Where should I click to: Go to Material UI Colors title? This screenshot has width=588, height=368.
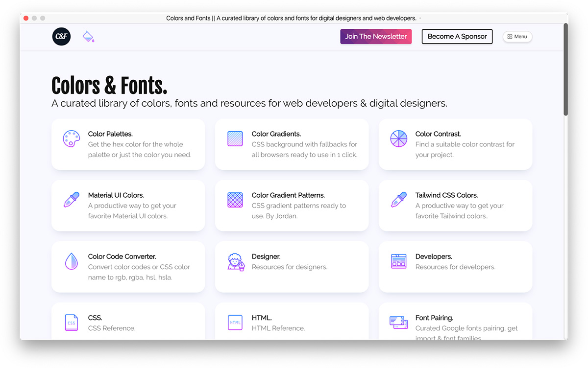click(x=116, y=195)
